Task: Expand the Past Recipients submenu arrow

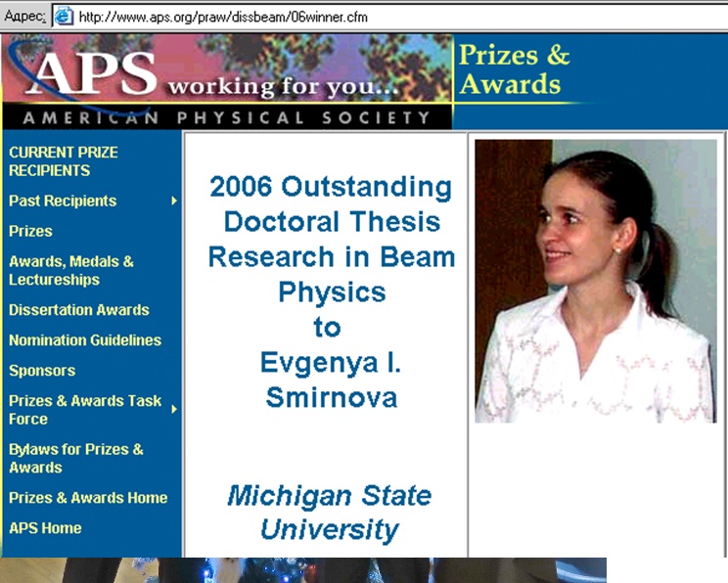Action: [x=174, y=201]
